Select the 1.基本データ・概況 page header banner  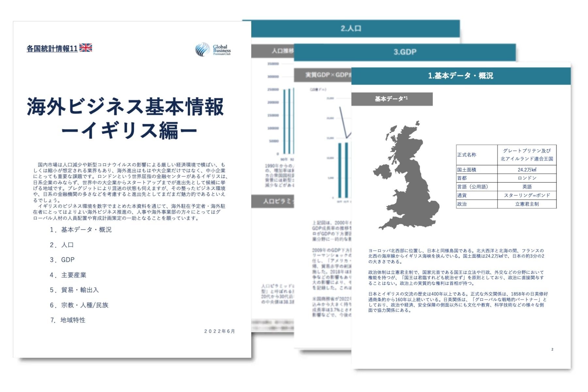pos(461,76)
